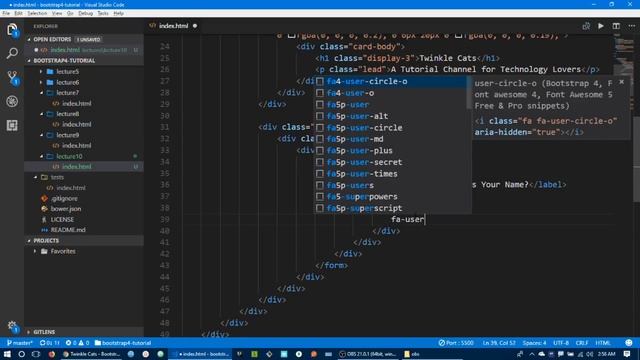Image resolution: width=640 pixels, height=360 pixels.
Task: Open the Selection menu
Action: tap(37, 13)
